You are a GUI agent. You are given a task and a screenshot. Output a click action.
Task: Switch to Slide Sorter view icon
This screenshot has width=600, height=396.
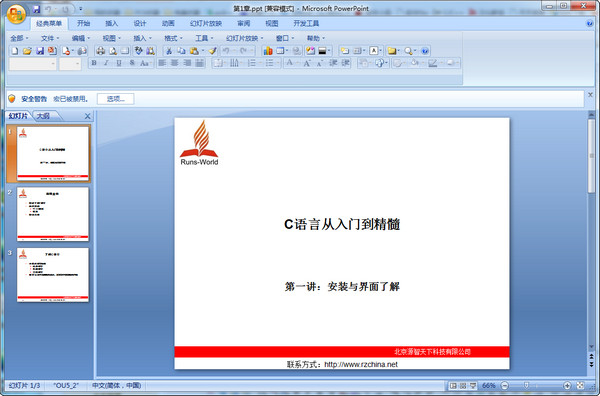click(x=463, y=386)
